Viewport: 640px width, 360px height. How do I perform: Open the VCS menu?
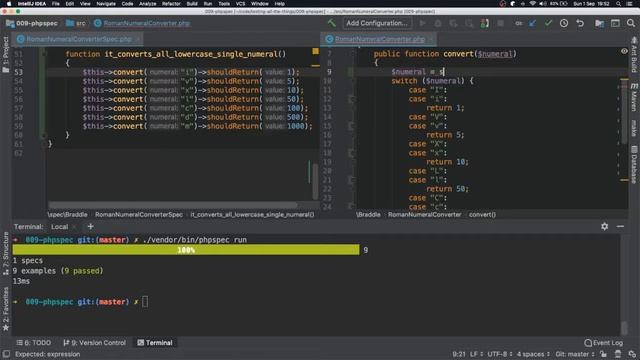(x=240, y=4)
